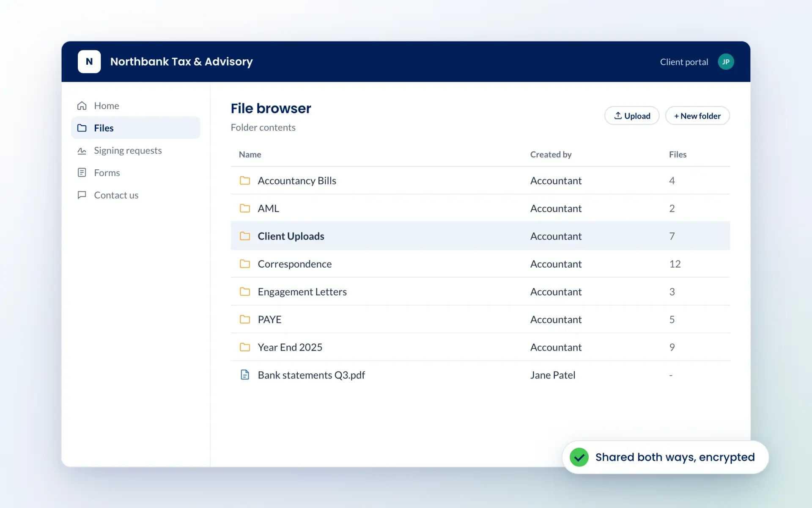The height and width of the screenshot is (508, 812).
Task: Click the PAYE folder icon
Action: point(245,319)
